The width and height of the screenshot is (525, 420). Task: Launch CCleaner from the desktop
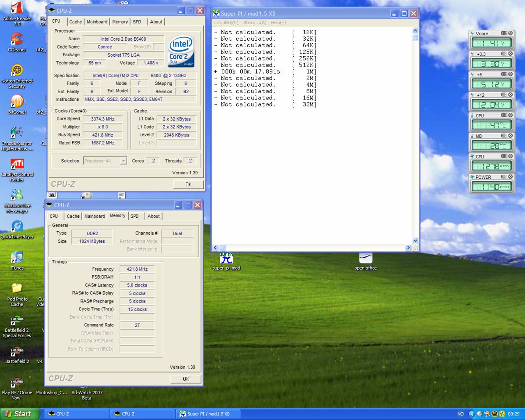[x=17, y=42]
